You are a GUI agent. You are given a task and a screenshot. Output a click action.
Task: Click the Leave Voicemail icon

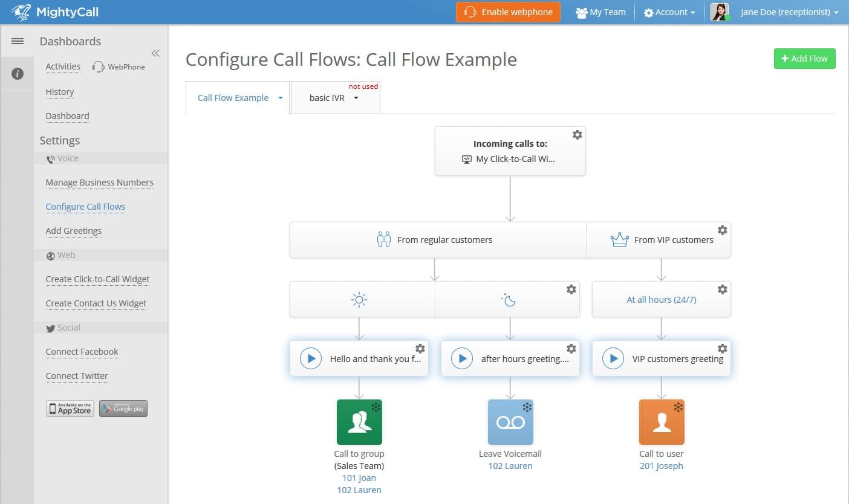[510, 422]
